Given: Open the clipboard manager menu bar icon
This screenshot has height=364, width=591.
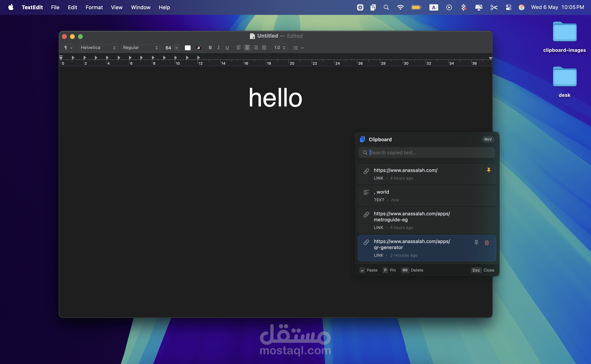Looking at the screenshot, I should [x=373, y=7].
